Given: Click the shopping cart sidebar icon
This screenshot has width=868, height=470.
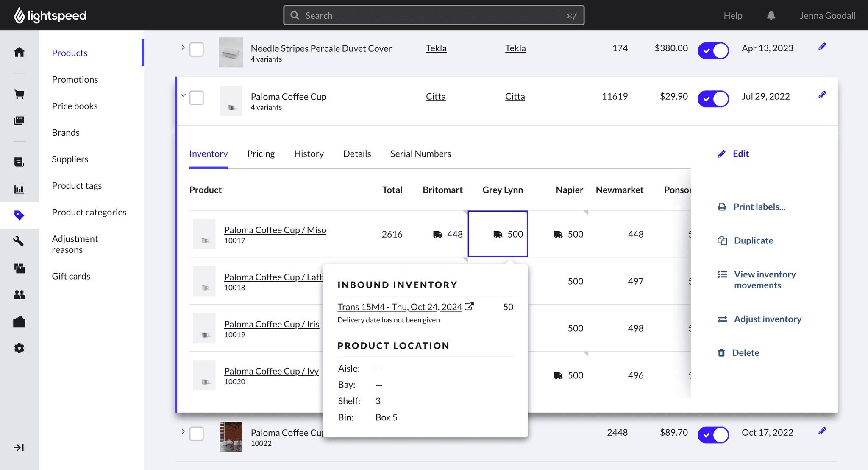Looking at the screenshot, I should tap(19, 94).
